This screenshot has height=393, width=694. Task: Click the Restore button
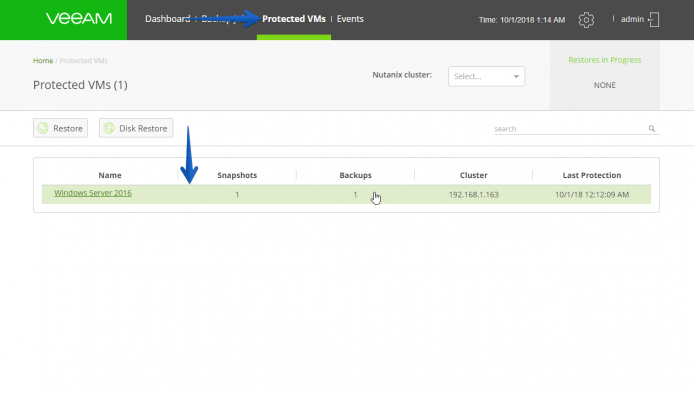tap(61, 128)
